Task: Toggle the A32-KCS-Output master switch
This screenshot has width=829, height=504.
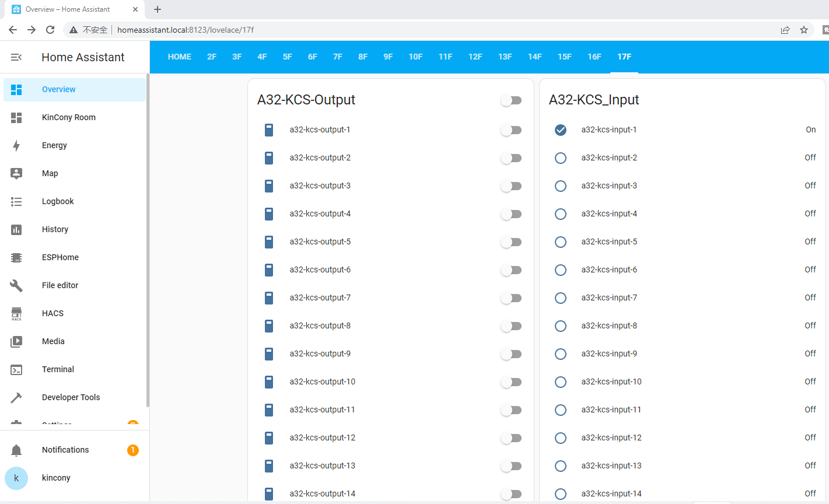Action: 511,100
